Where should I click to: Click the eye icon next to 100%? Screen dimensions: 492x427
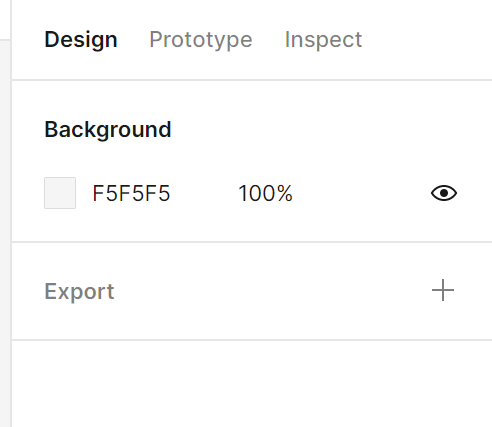[444, 193]
